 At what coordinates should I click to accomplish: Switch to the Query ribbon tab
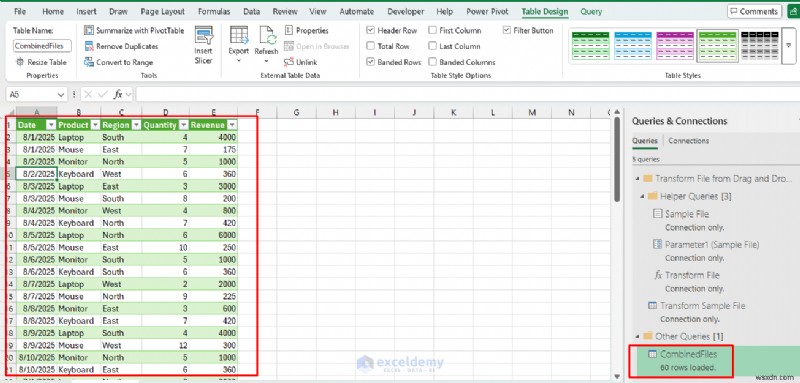point(591,12)
